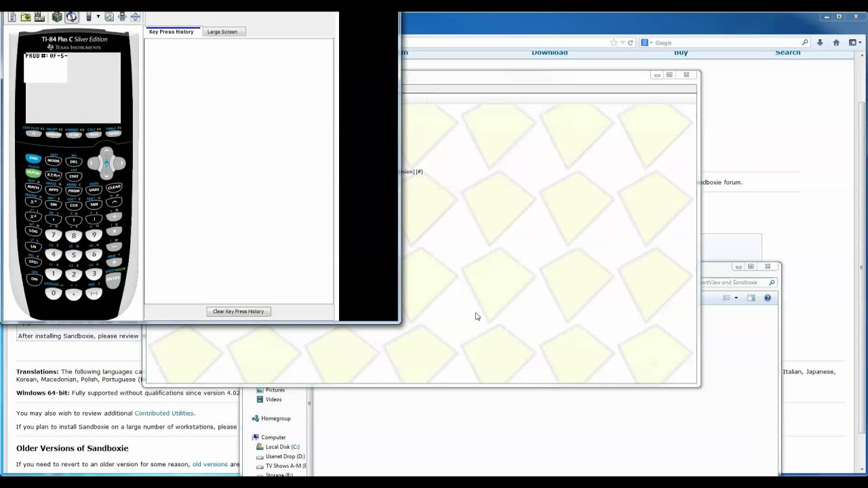Image resolution: width=868 pixels, height=488 pixels.
Task: Switch to Key Press History tab
Action: [x=172, y=32]
